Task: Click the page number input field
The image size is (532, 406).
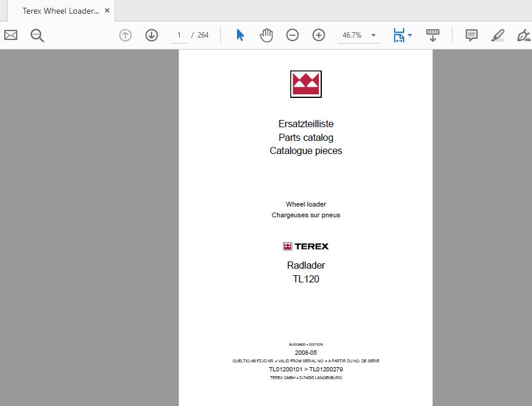Action: (179, 35)
